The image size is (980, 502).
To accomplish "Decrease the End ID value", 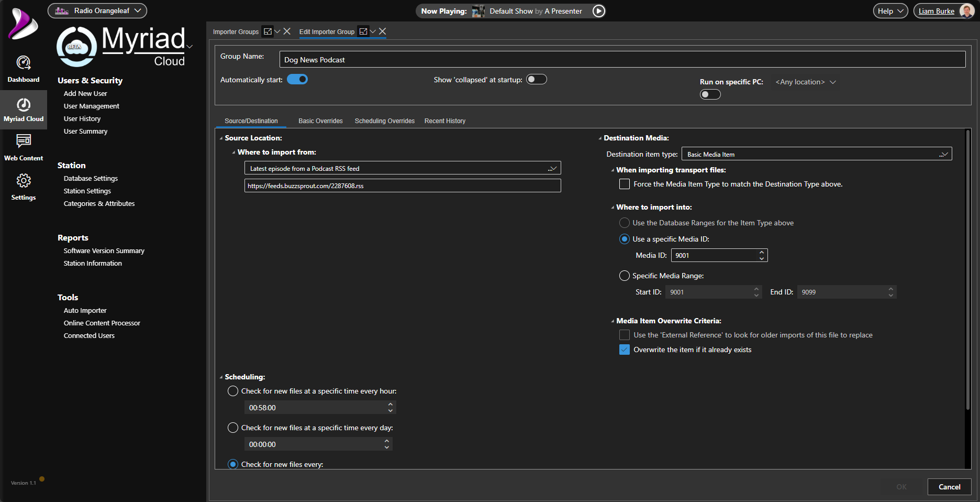I will click(x=891, y=295).
